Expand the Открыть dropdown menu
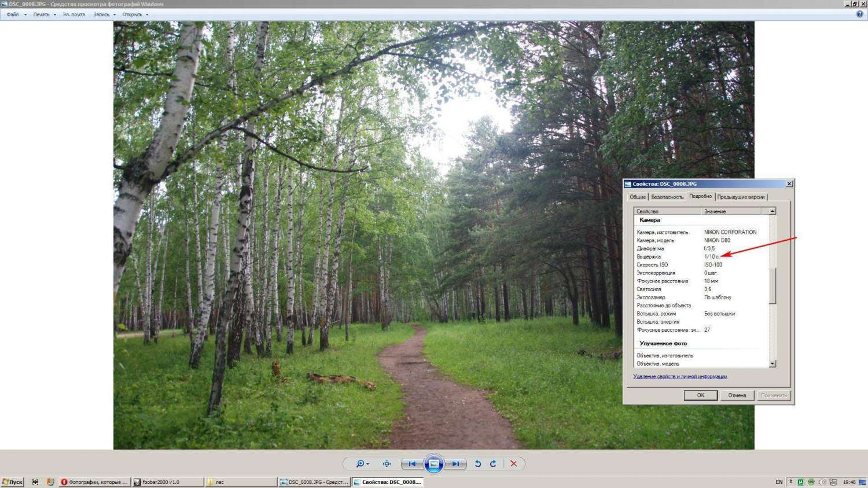 [135, 14]
